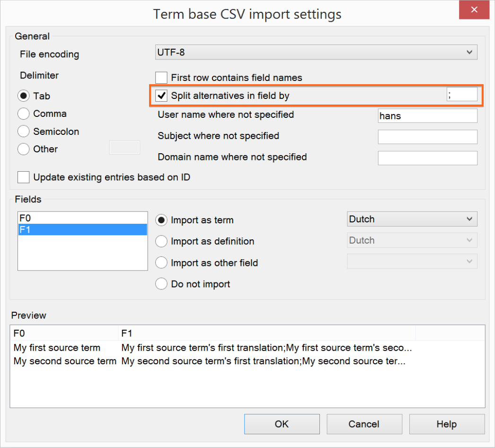The height and width of the screenshot is (448, 495).
Task: Check Update existing entries based on ID
Action: point(24,177)
